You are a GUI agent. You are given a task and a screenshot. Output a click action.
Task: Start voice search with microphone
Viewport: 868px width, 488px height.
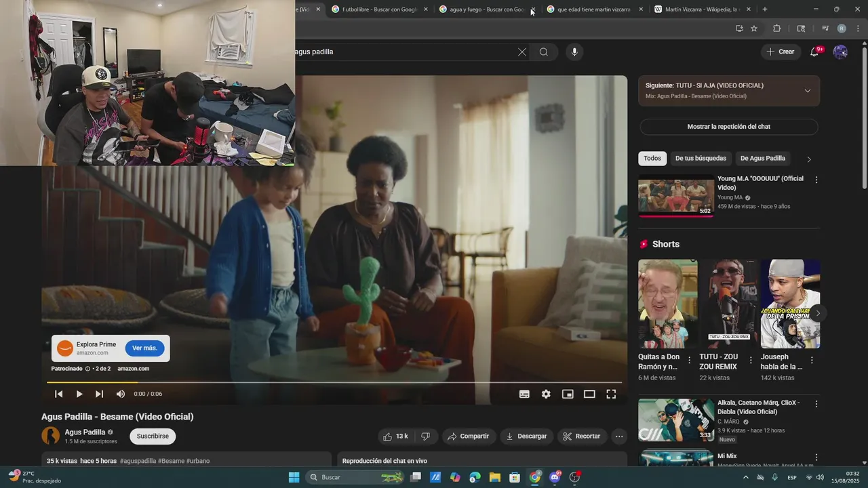pyautogui.click(x=574, y=52)
